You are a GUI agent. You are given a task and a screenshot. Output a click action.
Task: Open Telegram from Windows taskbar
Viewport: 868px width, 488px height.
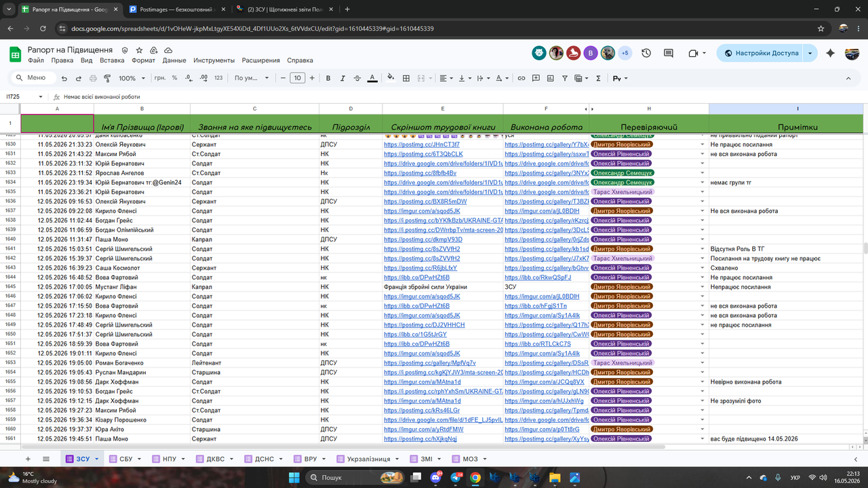[x=455, y=478]
